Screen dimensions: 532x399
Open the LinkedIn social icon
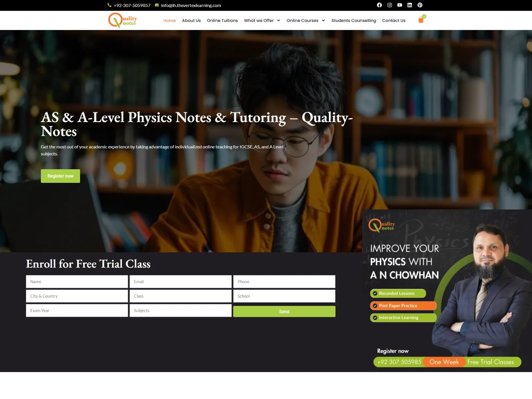(410, 5)
